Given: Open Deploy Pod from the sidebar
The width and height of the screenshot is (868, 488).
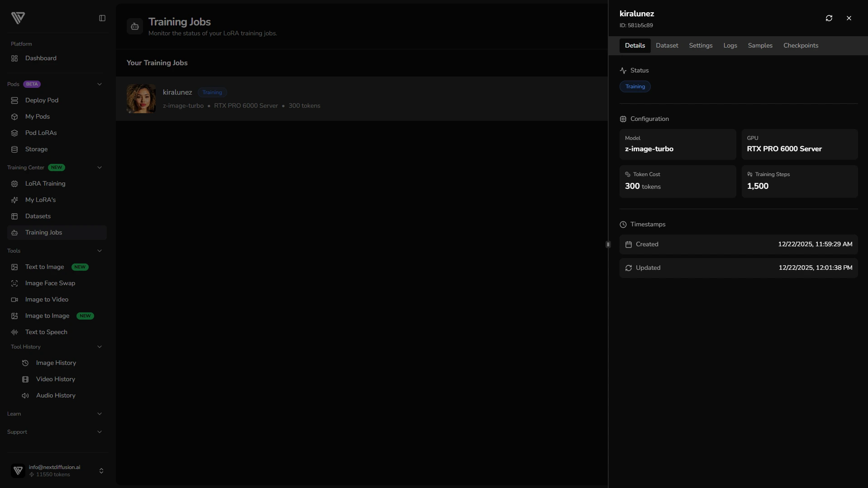Looking at the screenshot, I should [42, 100].
